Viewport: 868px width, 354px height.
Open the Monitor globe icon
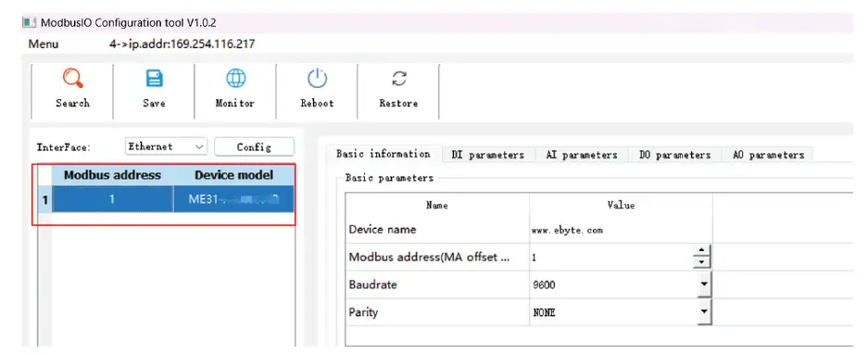pyautogui.click(x=236, y=79)
